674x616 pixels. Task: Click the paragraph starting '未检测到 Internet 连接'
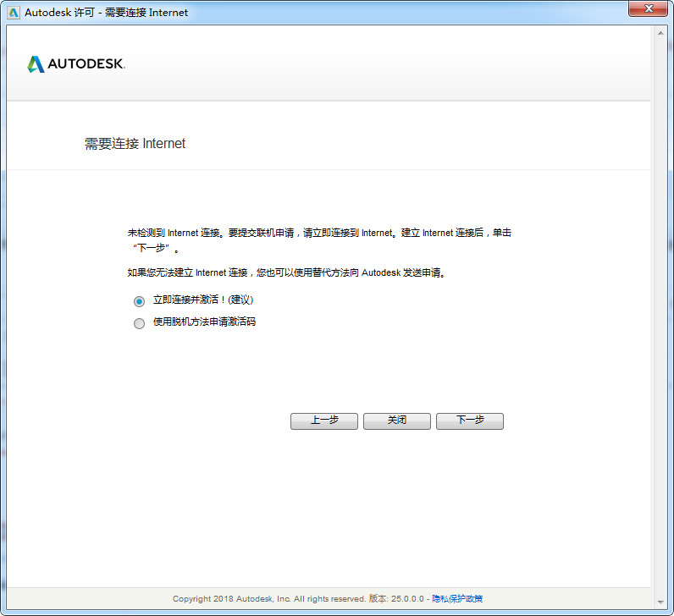click(319, 240)
